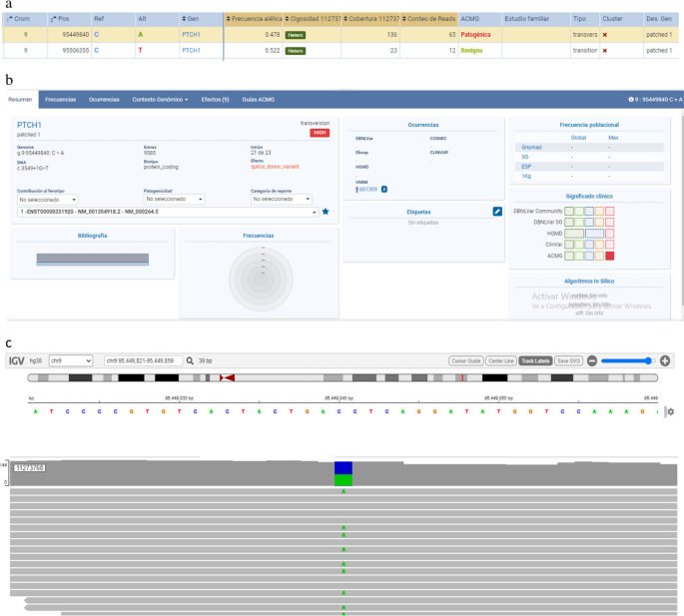The image size is (684, 616).
Task: Click the IGV locus coordinates input field
Action: (141, 360)
